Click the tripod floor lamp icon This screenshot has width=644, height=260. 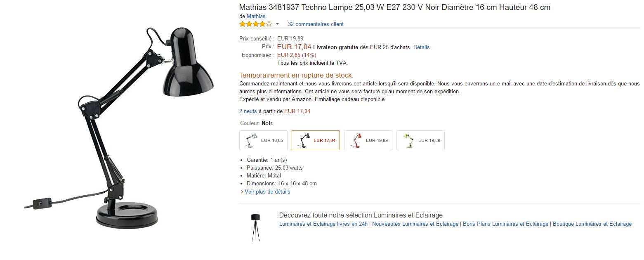pyautogui.click(x=255, y=227)
